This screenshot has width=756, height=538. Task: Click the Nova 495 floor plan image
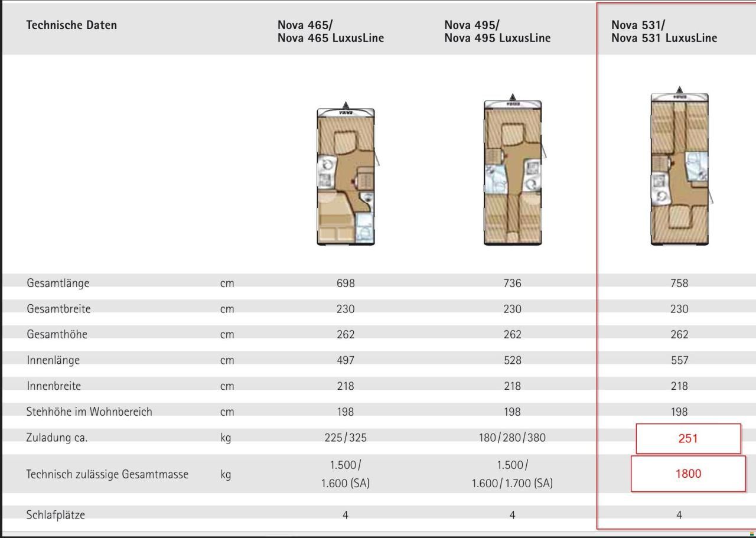pos(513,169)
